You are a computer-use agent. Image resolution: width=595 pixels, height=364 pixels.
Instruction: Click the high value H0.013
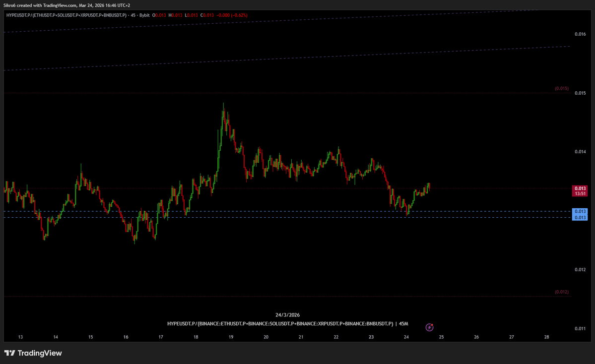coord(175,15)
